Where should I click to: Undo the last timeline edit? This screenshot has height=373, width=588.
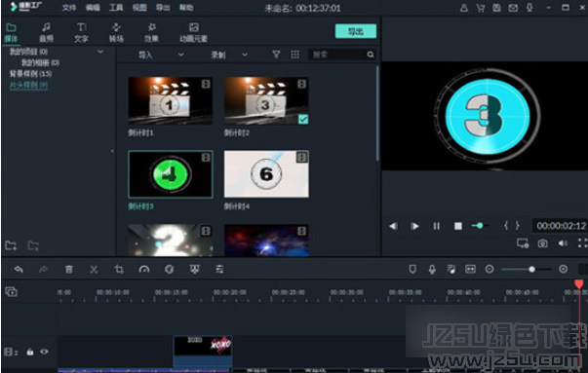[x=19, y=269]
